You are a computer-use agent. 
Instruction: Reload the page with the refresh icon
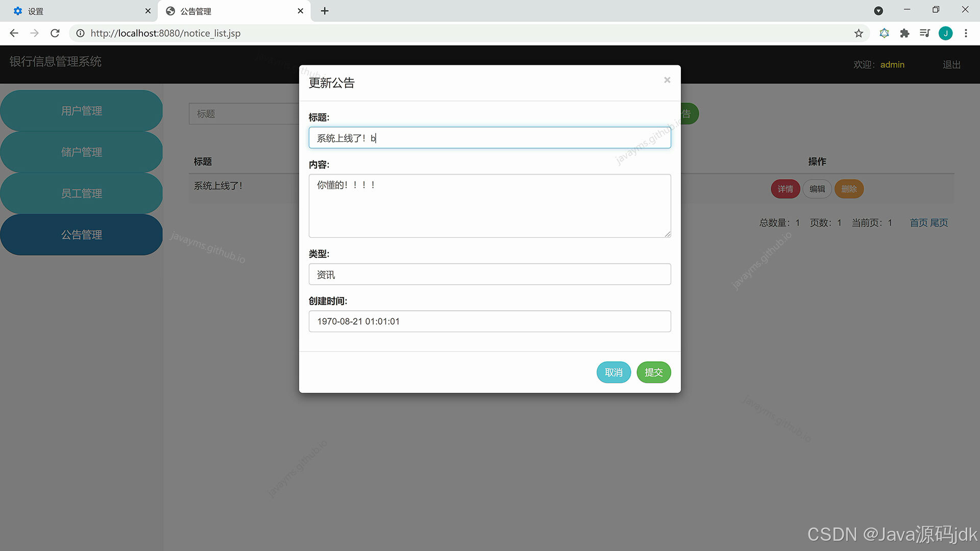coord(55,33)
